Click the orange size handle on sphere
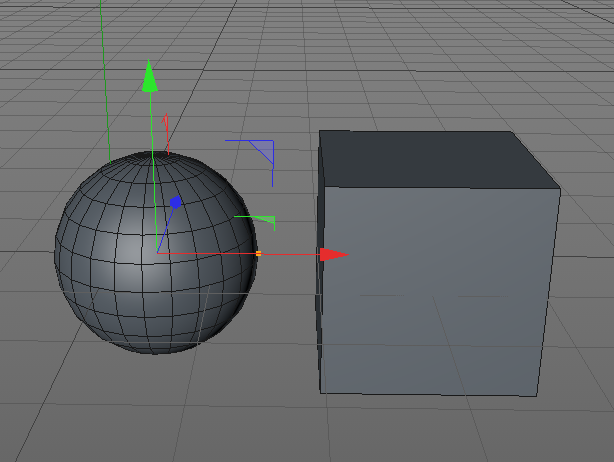Screen dimensions: 614x462 [258, 254]
